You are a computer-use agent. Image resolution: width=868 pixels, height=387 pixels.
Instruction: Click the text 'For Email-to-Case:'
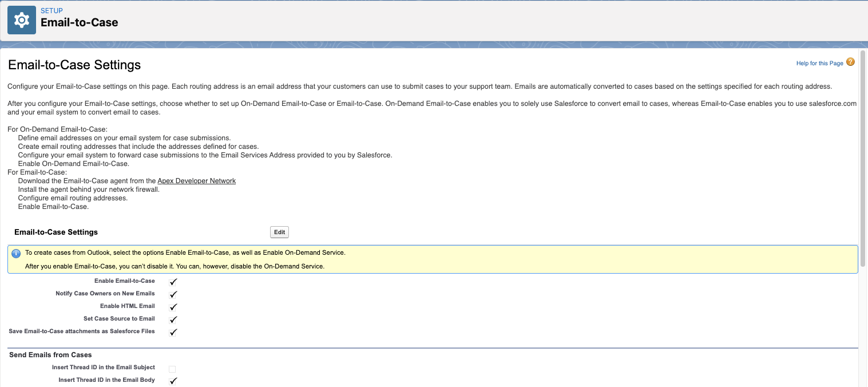37,172
